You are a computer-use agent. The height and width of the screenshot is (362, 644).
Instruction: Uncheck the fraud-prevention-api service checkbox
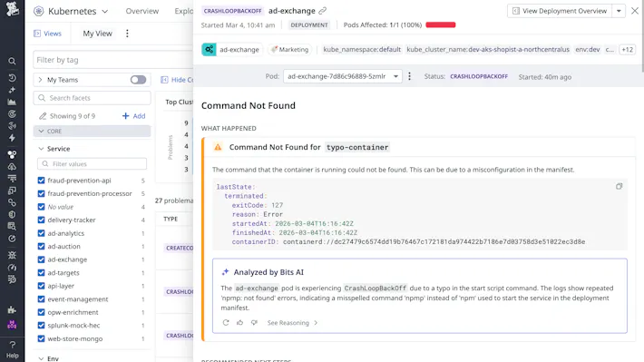41,181
